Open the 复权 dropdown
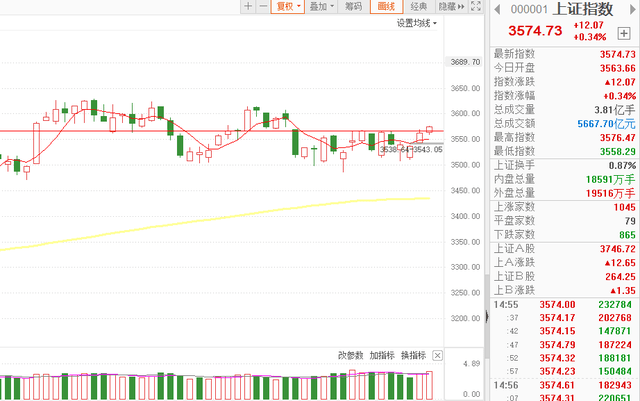This screenshot has height=401, width=640. (x=289, y=7)
